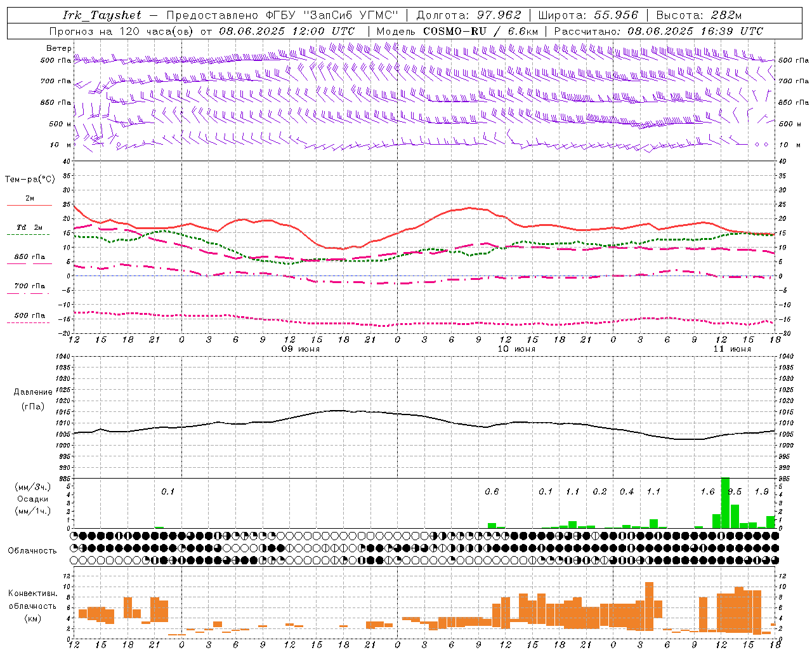Click the tallest green precipitation bar

click(725, 503)
